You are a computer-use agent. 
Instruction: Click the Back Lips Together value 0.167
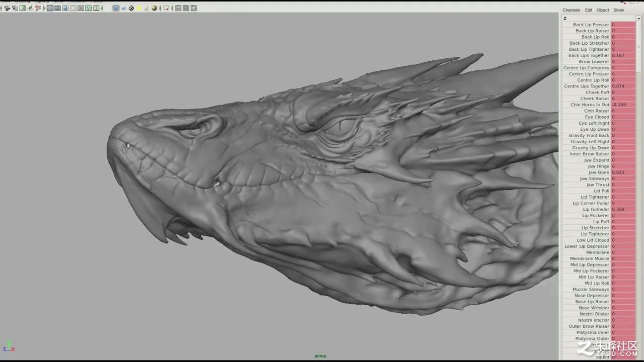[x=623, y=55]
